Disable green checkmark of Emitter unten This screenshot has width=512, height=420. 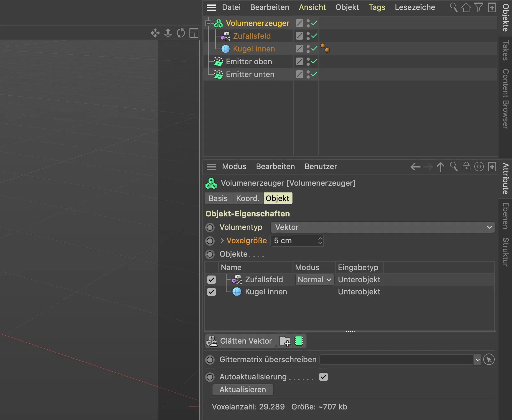point(314,74)
